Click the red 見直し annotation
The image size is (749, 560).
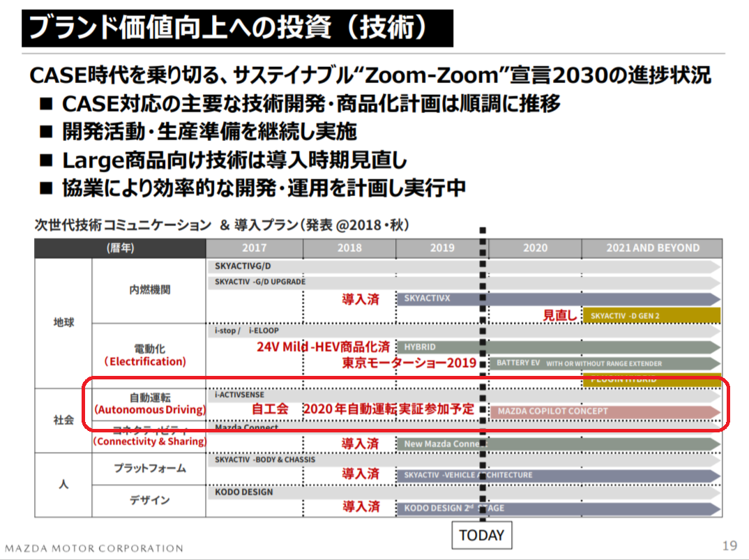tap(560, 315)
